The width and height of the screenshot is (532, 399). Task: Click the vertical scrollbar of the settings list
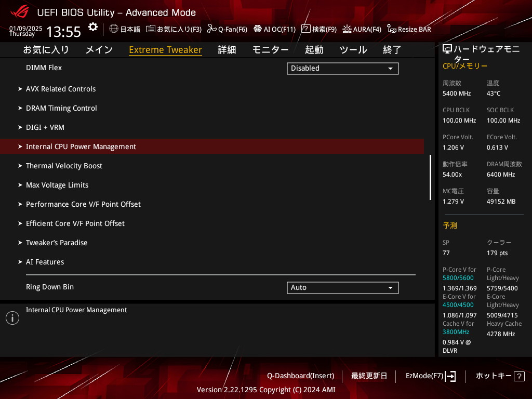point(430,177)
